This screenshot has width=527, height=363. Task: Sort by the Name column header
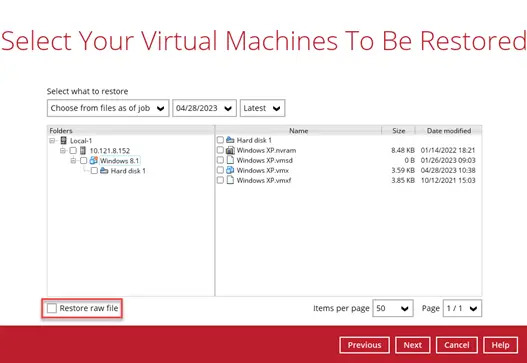298,130
